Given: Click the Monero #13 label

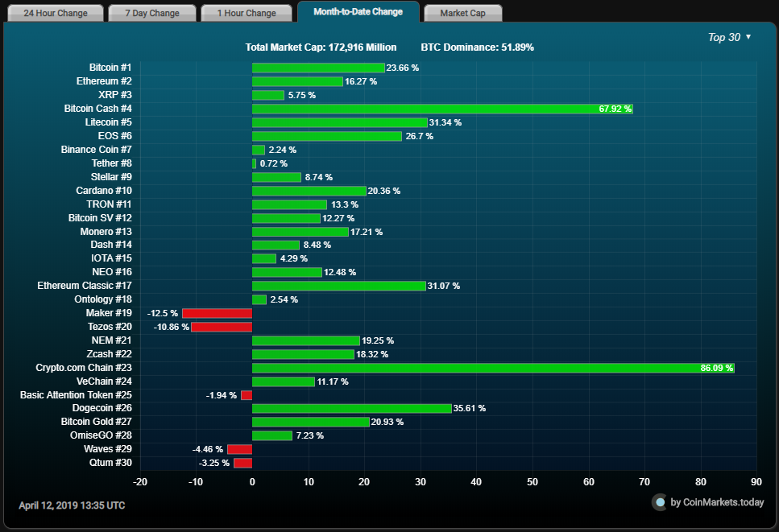Looking at the screenshot, I should tap(106, 231).
